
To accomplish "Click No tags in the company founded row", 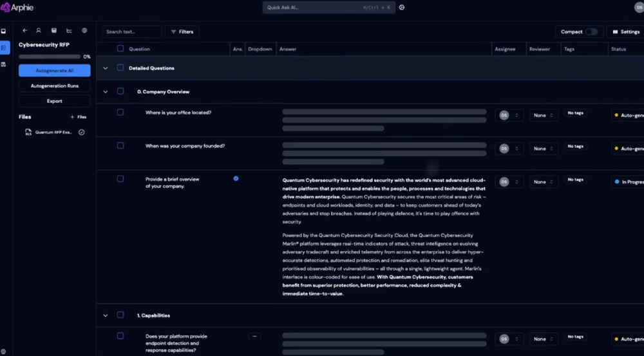I will (575, 146).
